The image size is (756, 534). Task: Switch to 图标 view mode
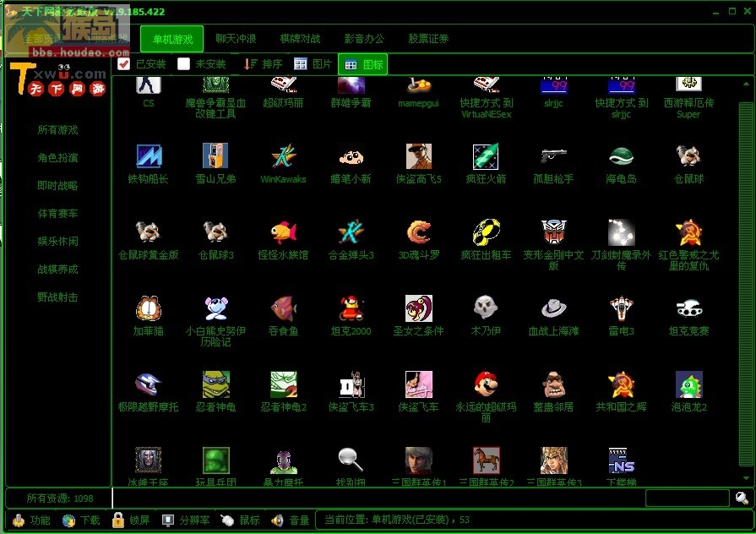point(363,64)
